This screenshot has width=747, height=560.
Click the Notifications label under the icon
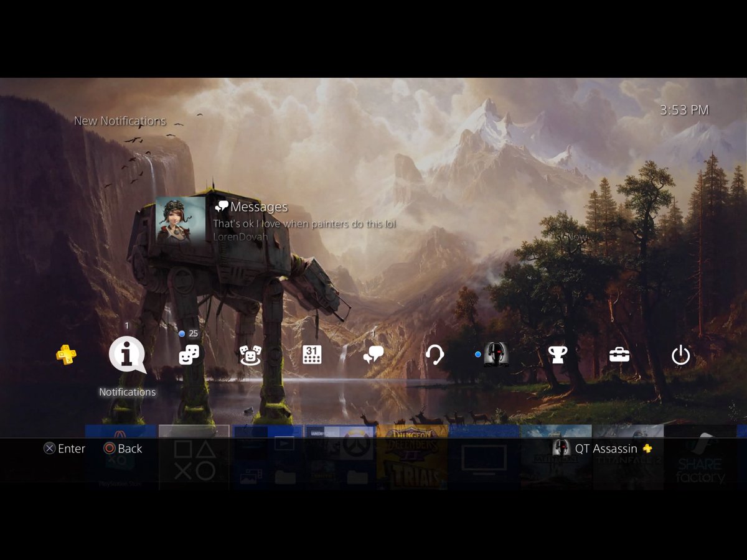click(128, 392)
